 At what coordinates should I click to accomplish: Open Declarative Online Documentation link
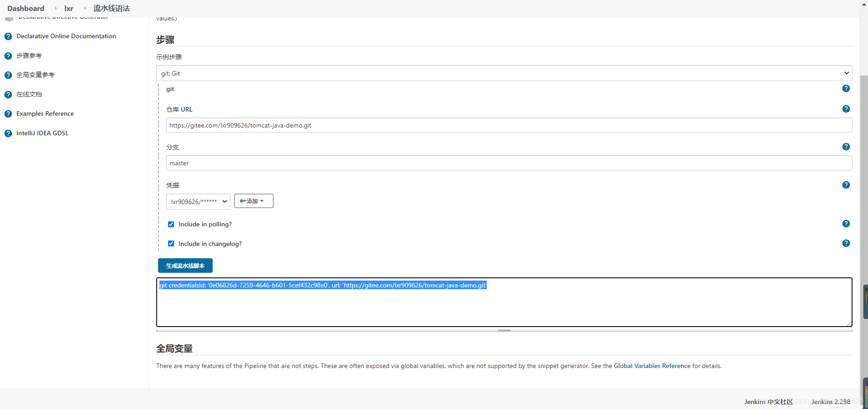point(66,36)
